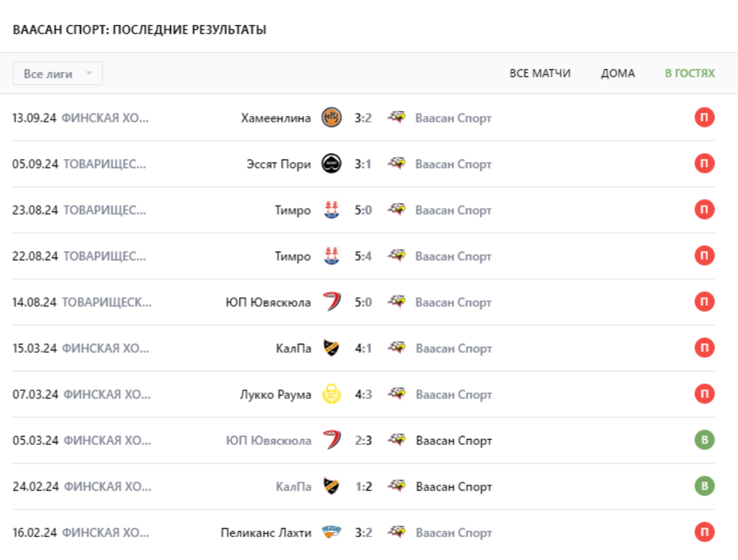Screen dimensions: 738x560
Task: Click the 'Пеликанс Лахти' team name
Action: pyautogui.click(x=266, y=532)
